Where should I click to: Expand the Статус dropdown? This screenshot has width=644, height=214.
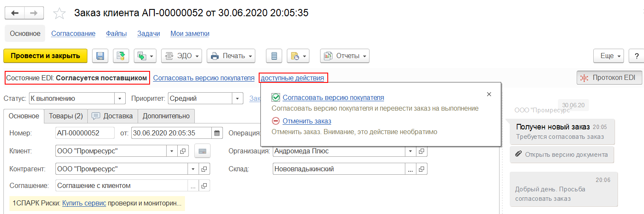[x=120, y=99]
